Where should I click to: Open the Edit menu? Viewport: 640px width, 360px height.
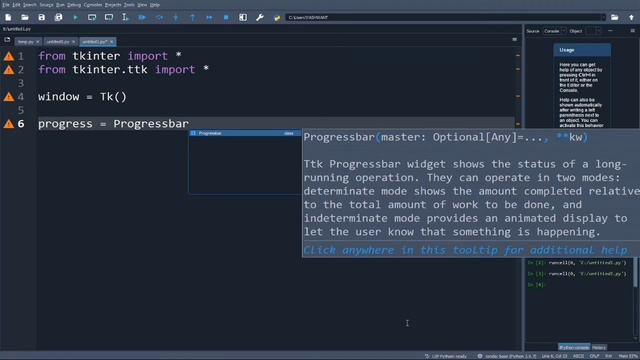tap(16, 5)
